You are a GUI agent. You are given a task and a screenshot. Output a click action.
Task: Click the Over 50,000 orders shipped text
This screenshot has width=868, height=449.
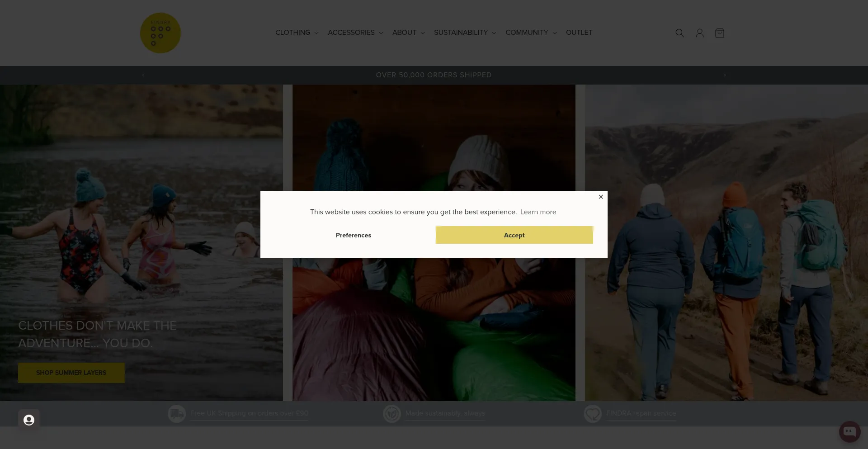[434, 75]
